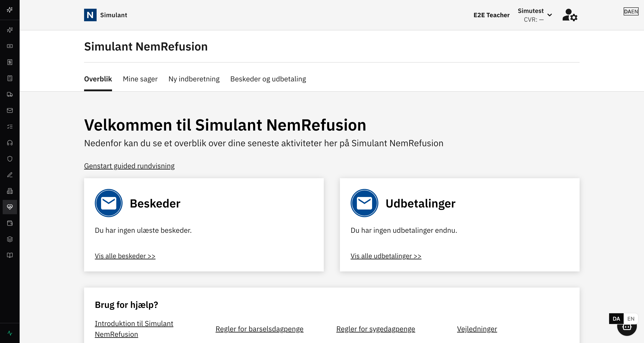Open the wallet icon in sidebar

[10, 223]
